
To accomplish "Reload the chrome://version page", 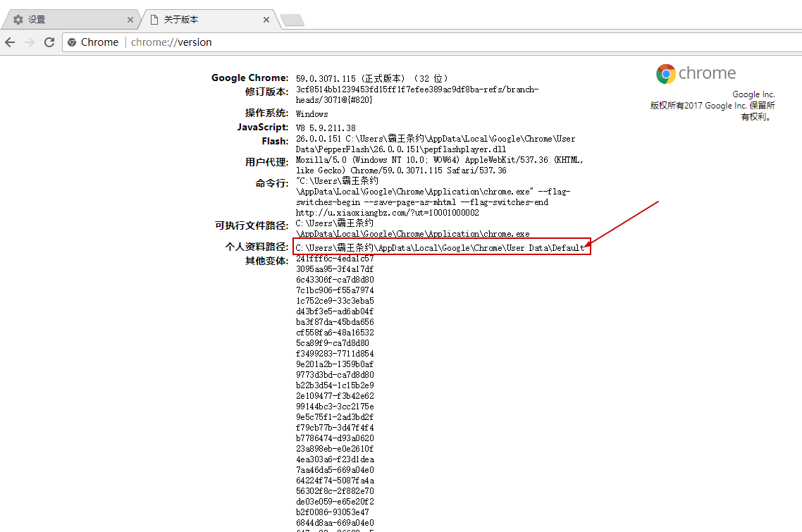I will pyautogui.click(x=49, y=42).
